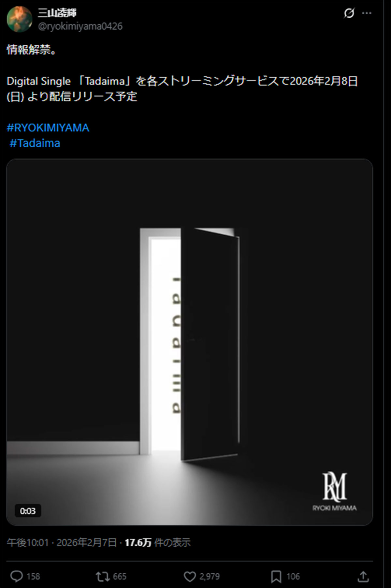This screenshot has height=588, width=391.
Task: Play the Tadaima door video
Action: pos(190,342)
